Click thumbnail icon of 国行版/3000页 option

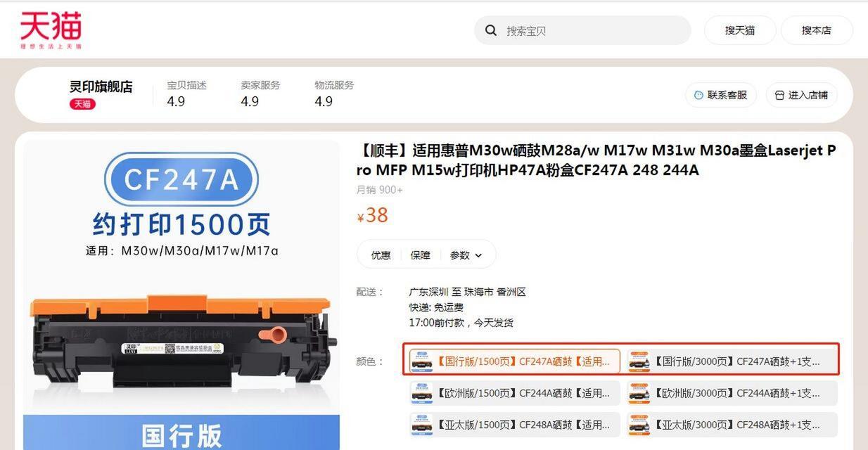point(639,361)
